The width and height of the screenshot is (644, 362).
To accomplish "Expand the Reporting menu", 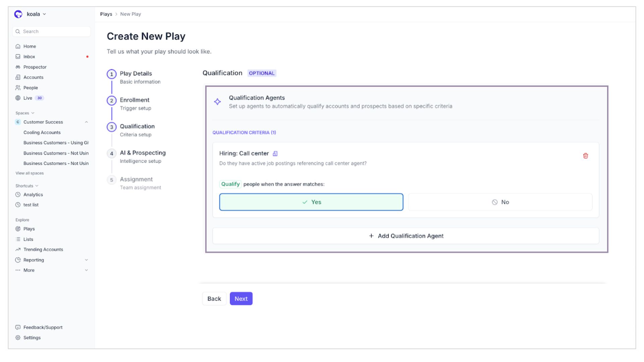I will 87,260.
